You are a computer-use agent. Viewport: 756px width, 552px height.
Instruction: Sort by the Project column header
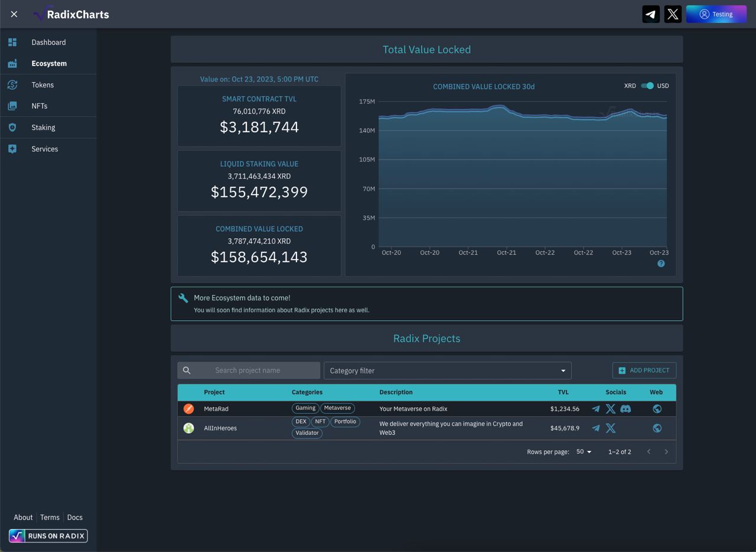coord(214,392)
